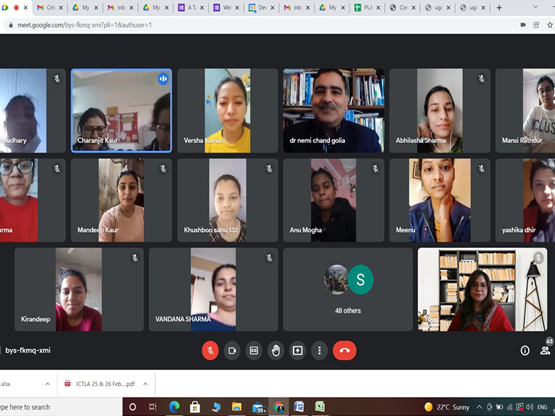The width and height of the screenshot is (555, 416).
Task: Switch to the 'Dev' browser tab
Action: point(260,7)
